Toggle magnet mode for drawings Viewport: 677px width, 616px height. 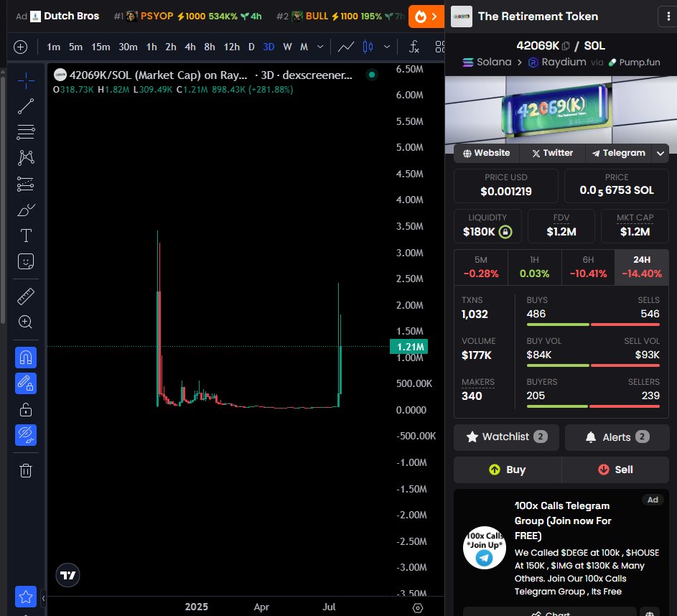(26, 358)
